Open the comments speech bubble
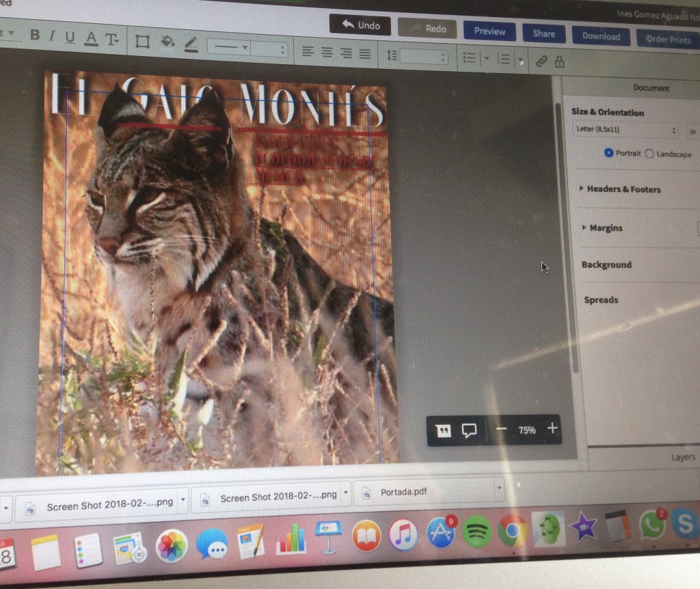The height and width of the screenshot is (589, 700). click(x=469, y=430)
